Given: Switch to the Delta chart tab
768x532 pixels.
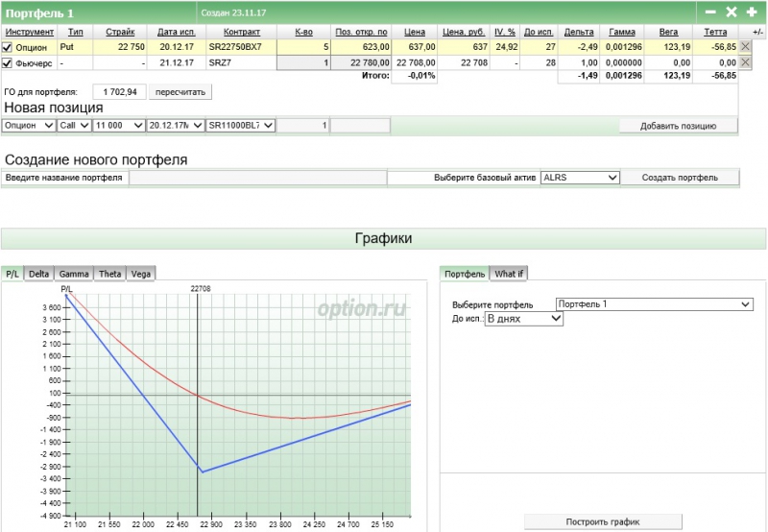Looking at the screenshot, I should (x=38, y=274).
